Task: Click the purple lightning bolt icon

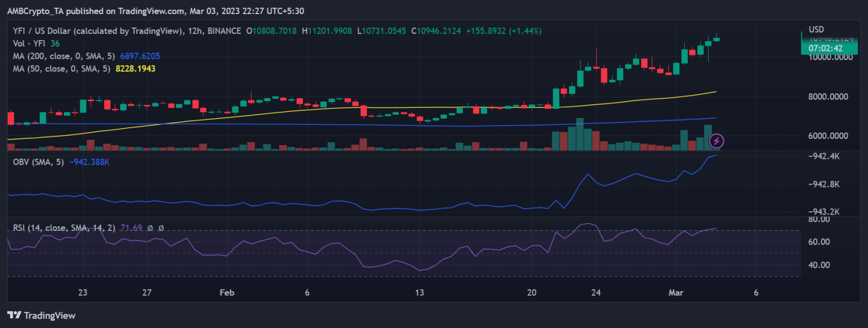Action: tap(717, 141)
